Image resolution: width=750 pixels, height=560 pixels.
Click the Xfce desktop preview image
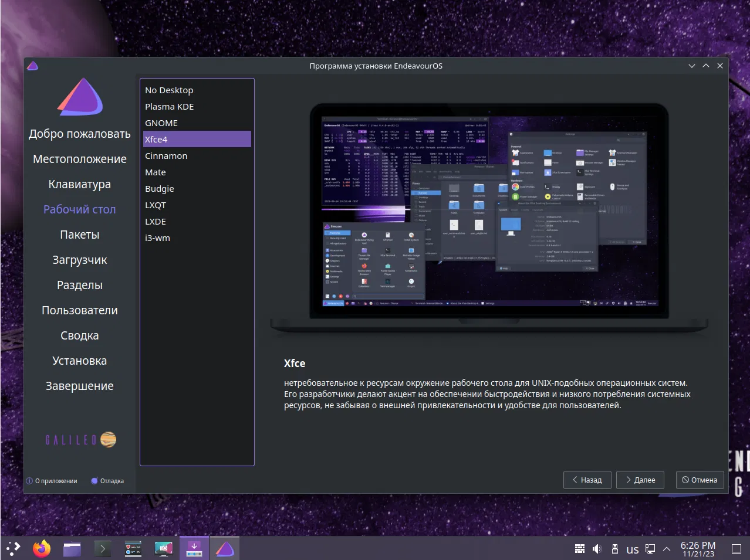pos(489,211)
